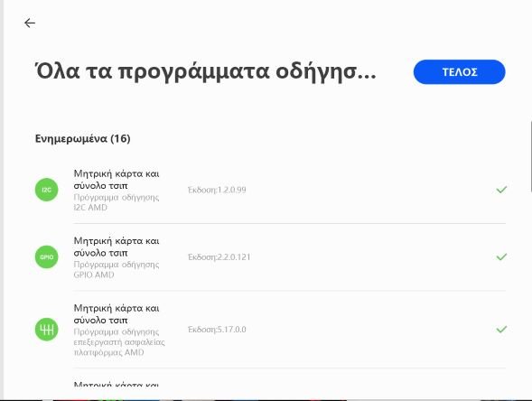Click the Έκδοση:5.17.0.0 version text
The image size is (532, 401).
pyautogui.click(x=217, y=329)
